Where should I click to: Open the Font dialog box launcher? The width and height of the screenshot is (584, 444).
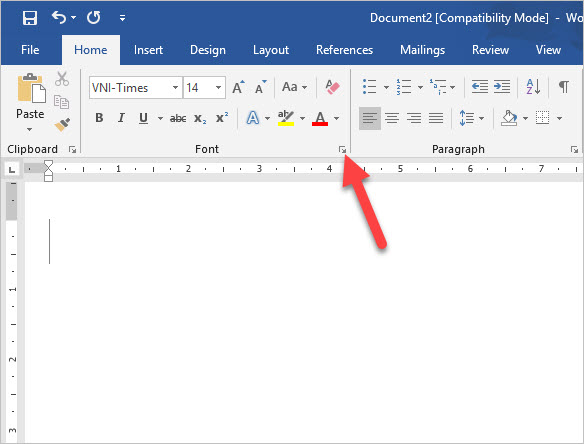click(x=342, y=150)
